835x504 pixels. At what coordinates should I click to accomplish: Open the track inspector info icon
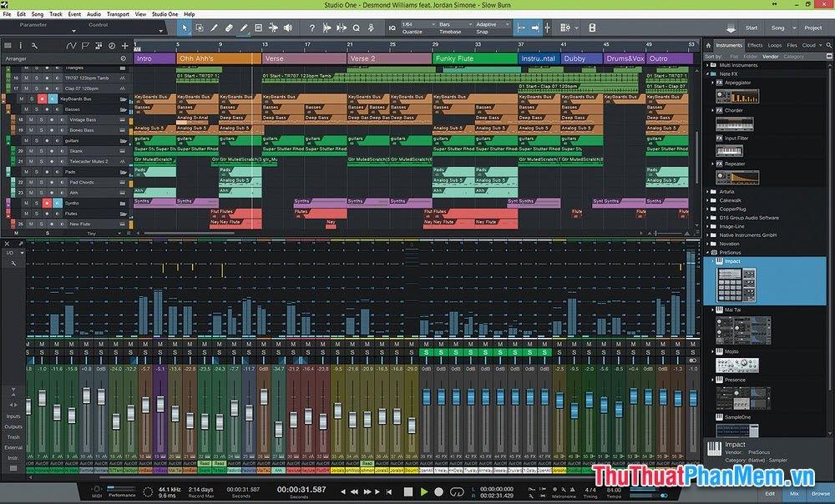(x=21, y=46)
